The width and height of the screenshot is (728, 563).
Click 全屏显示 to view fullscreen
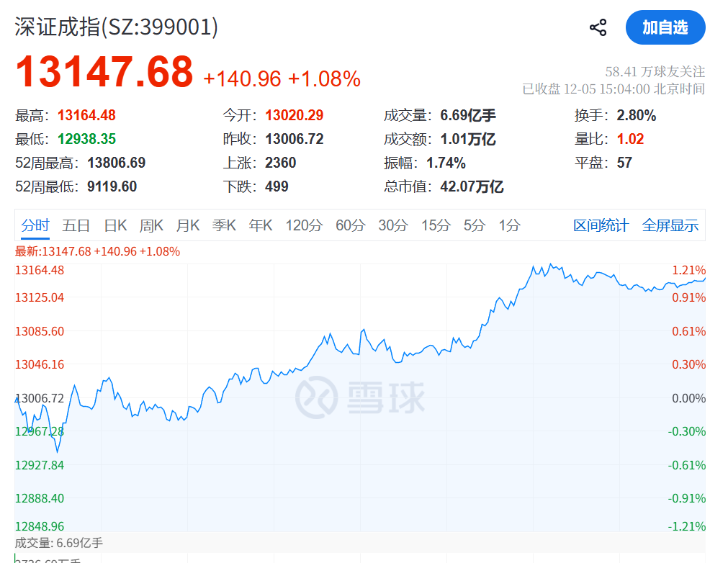[x=670, y=225]
